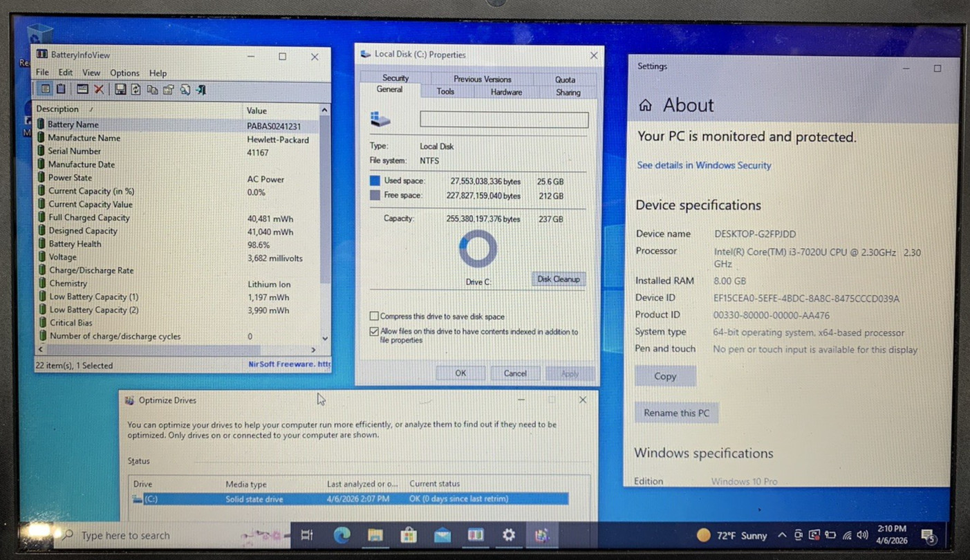Switch to the Sharing tab
The height and width of the screenshot is (560, 970).
pyautogui.click(x=568, y=92)
